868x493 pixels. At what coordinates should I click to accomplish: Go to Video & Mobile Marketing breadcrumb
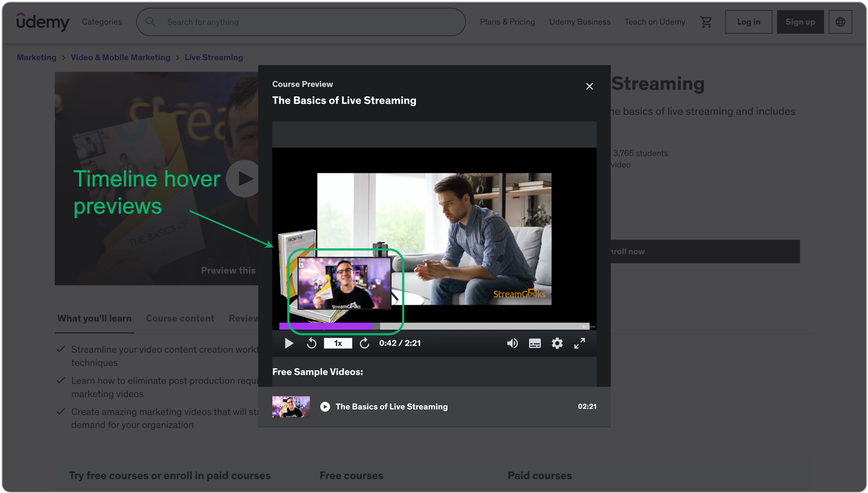pyautogui.click(x=120, y=57)
